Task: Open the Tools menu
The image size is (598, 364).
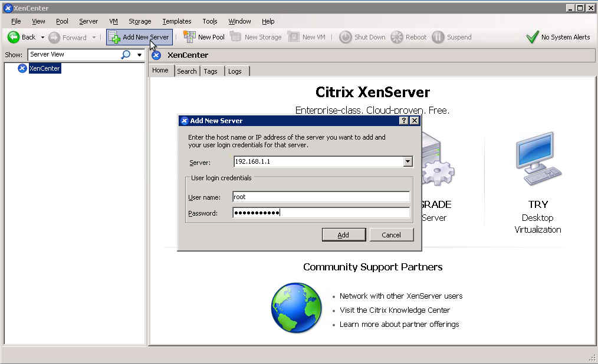Action: point(210,21)
